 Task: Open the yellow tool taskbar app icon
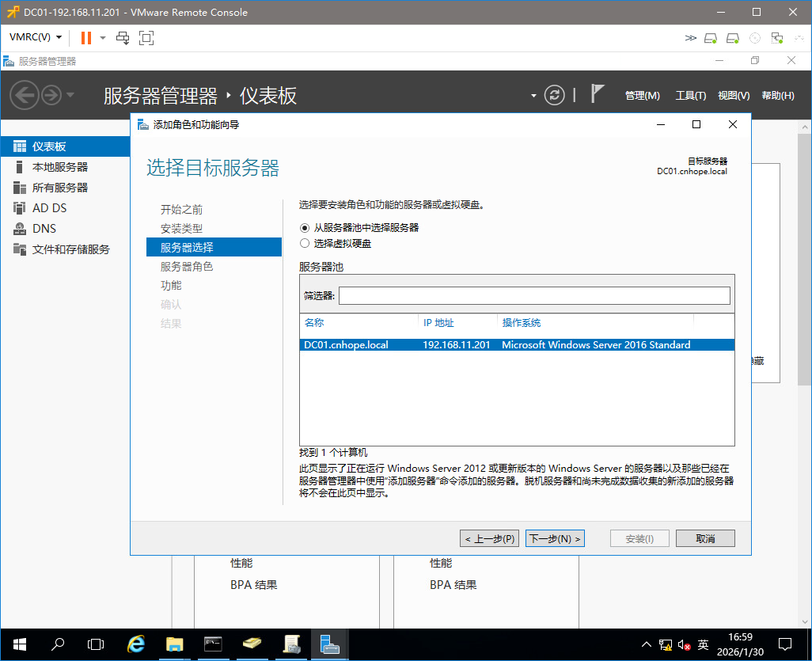pyautogui.click(x=252, y=644)
